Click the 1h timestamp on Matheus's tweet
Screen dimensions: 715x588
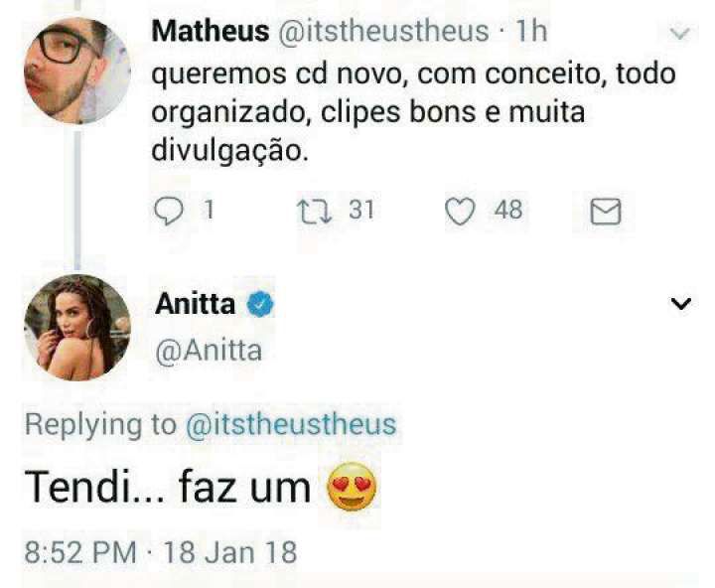[x=530, y=31]
